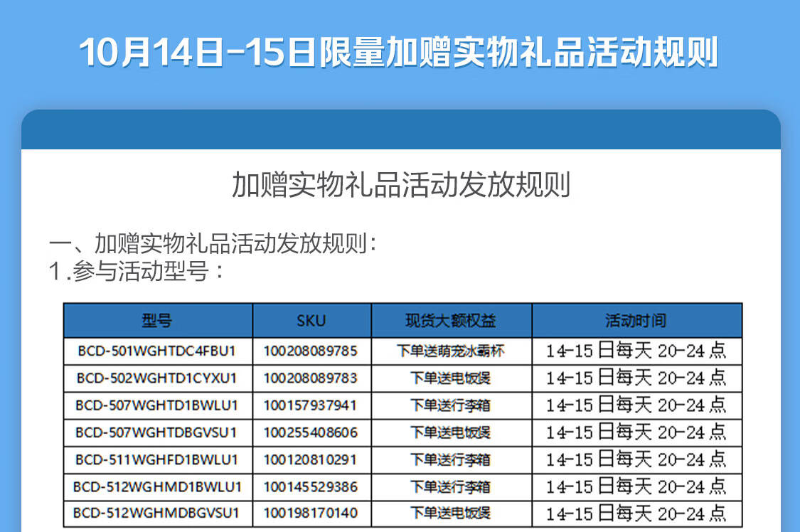
Task: Select model BCD-512WGHMDBGVSU1 in table
Action: click(157, 513)
